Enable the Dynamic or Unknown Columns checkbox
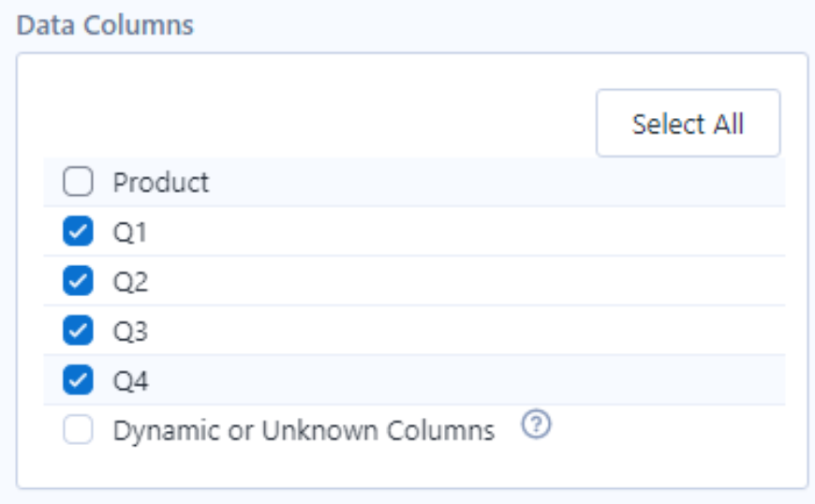Screen dimensions: 815x504 [x=78, y=430]
